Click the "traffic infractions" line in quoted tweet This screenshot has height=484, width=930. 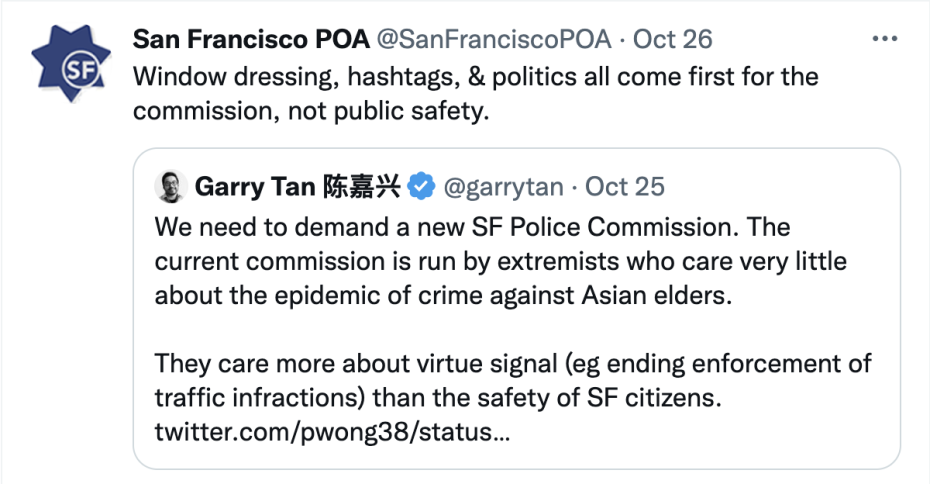(437, 398)
